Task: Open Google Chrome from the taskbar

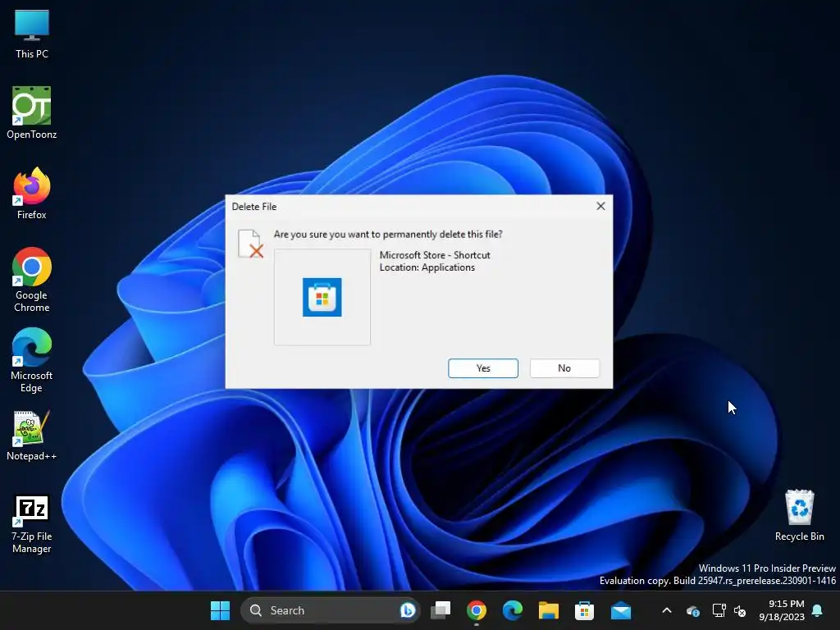Action: coord(477,610)
